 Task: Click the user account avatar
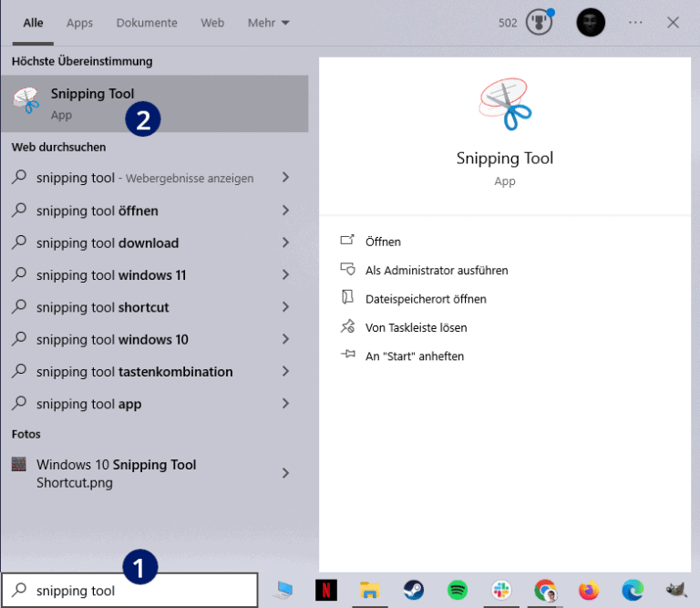point(591,23)
